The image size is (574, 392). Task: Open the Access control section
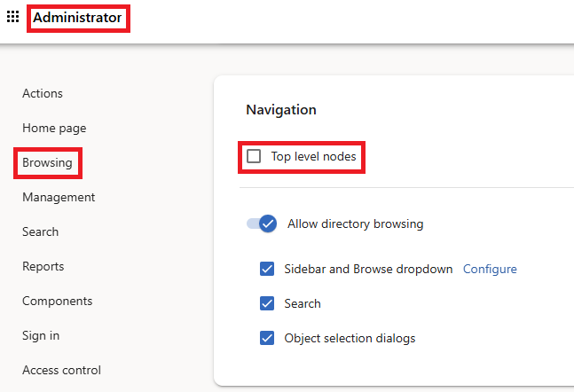(x=61, y=370)
